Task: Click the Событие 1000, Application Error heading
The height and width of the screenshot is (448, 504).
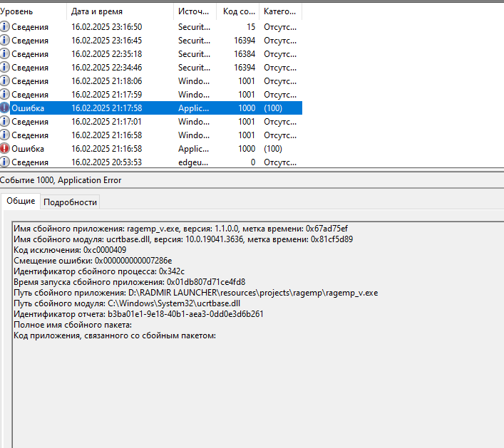Action: (x=61, y=180)
